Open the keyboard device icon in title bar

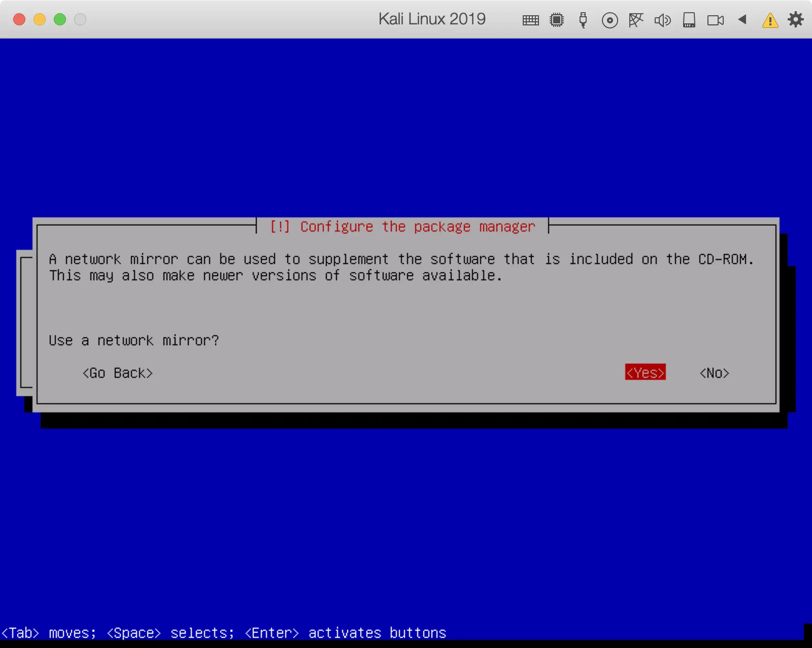tap(530, 20)
